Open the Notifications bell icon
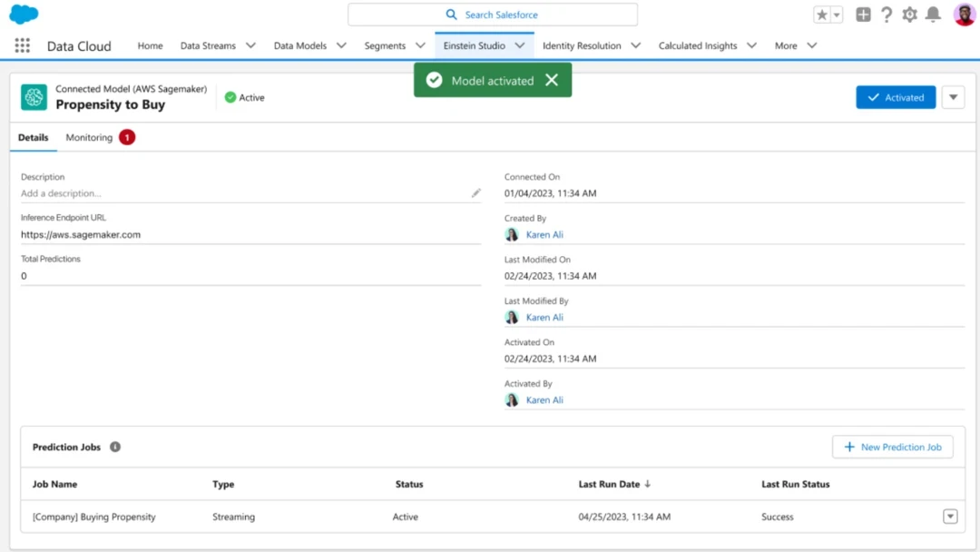The image size is (980, 552). coord(933,15)
